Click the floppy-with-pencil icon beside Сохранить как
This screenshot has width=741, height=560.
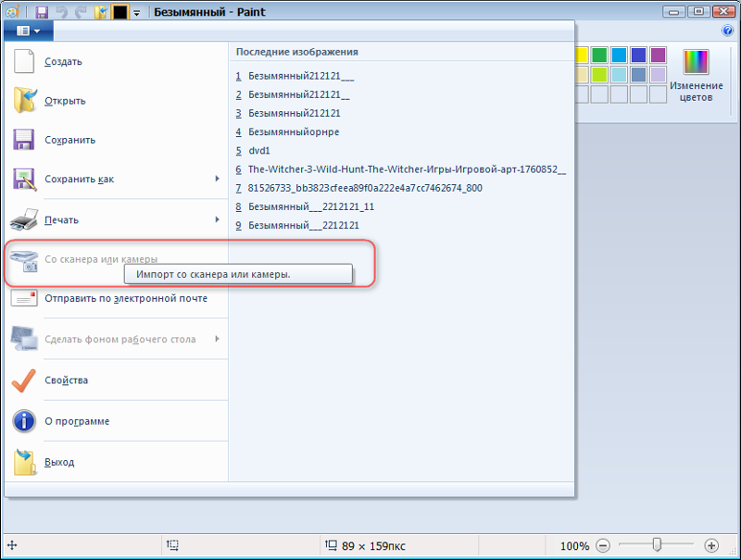pyautogui.click(x=25, y=179)
